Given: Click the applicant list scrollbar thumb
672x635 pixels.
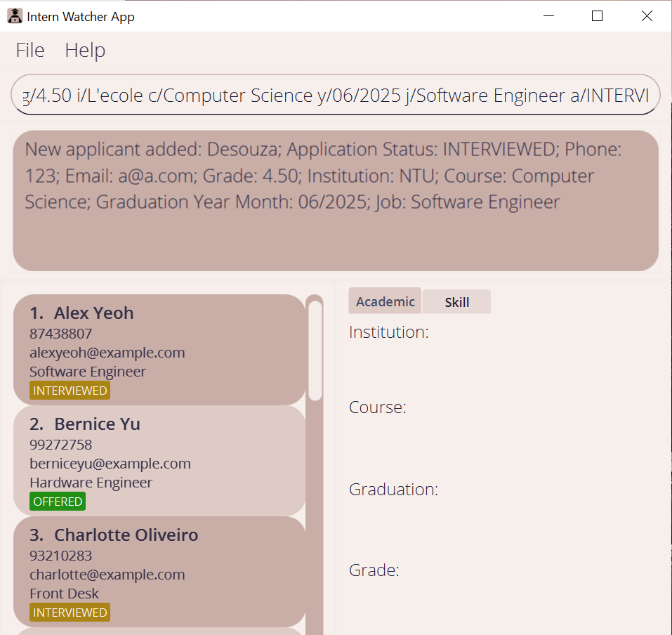Looking at the screenshot, I should tap(315, 351).
